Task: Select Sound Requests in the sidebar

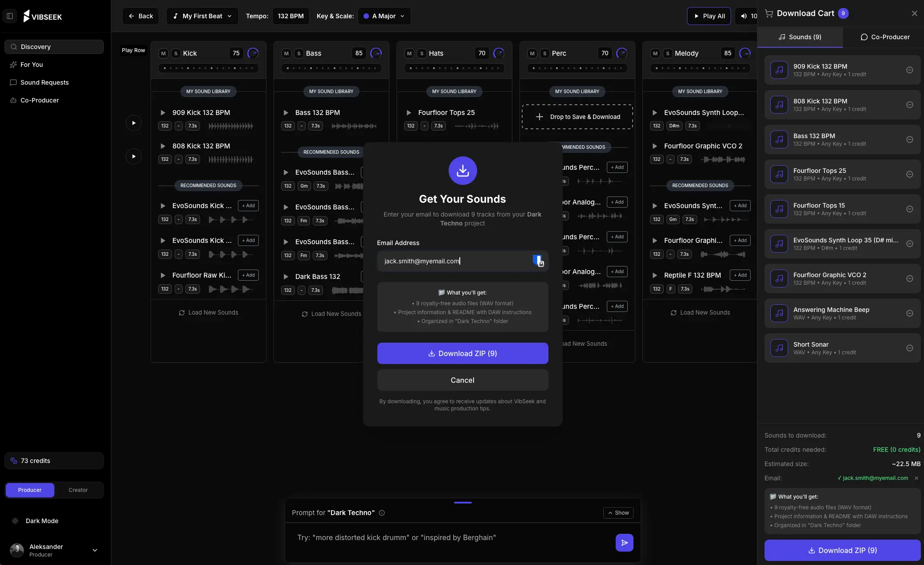Action: [44, 82]
